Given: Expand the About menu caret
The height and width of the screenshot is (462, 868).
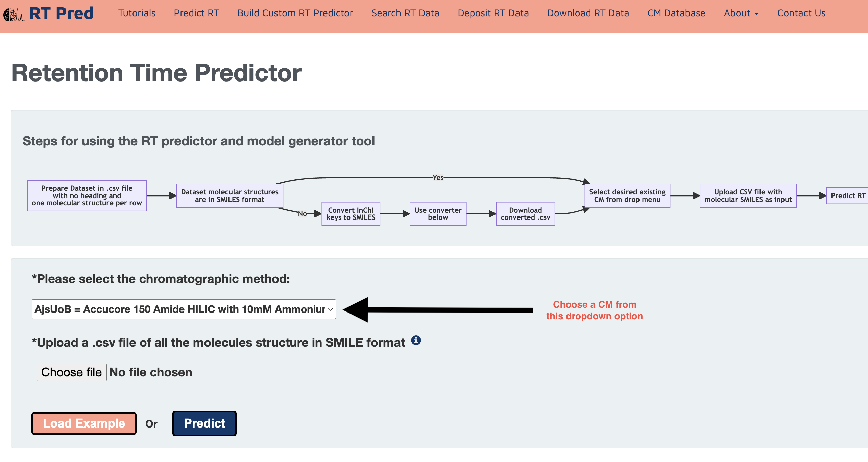Looking at the screenshot, I should [757, 14].
